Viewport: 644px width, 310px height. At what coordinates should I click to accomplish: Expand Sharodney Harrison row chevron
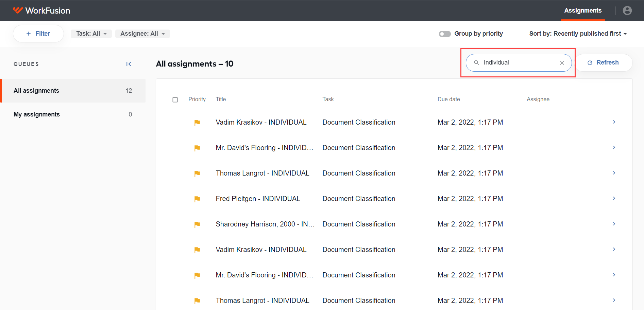click(614, 224)
